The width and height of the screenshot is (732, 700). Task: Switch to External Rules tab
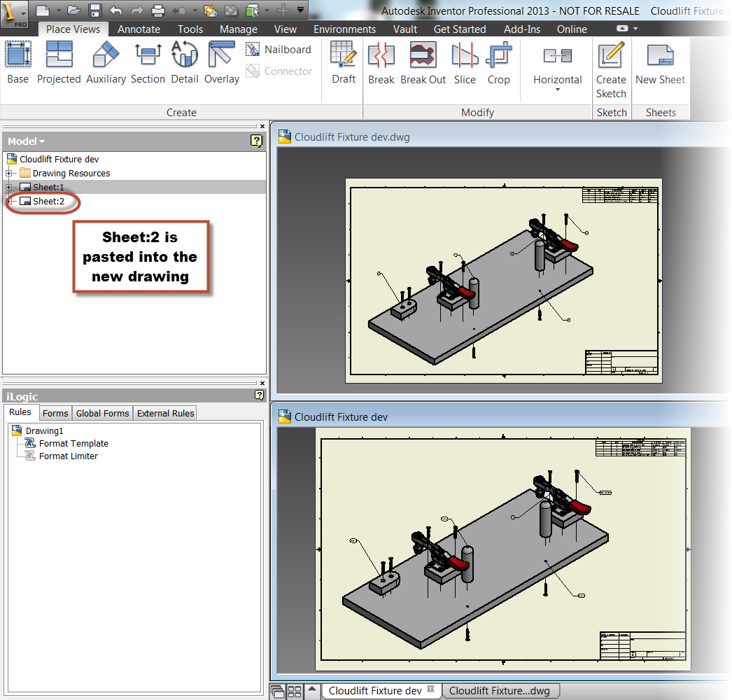click(x=165, y=413)
